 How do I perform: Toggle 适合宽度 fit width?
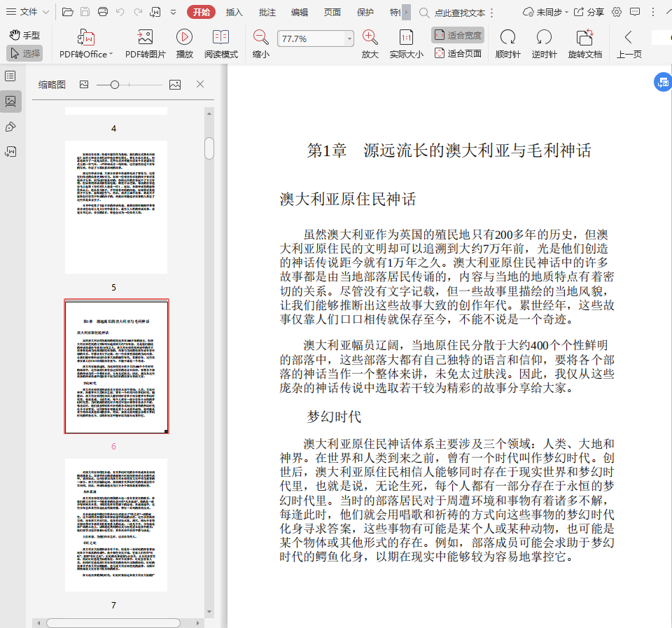458,35
